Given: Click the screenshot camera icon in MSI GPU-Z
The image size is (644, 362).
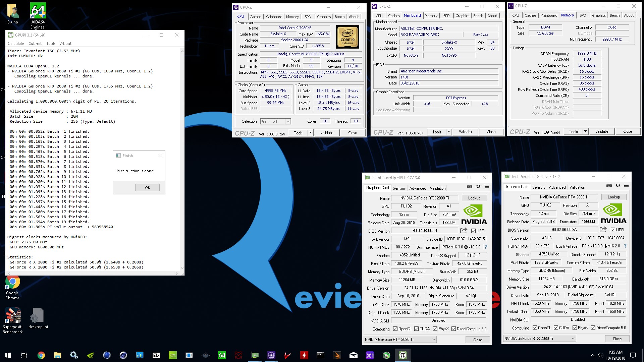Looking at the screenshot, I should pyautogui.click(x=470, y=187).
